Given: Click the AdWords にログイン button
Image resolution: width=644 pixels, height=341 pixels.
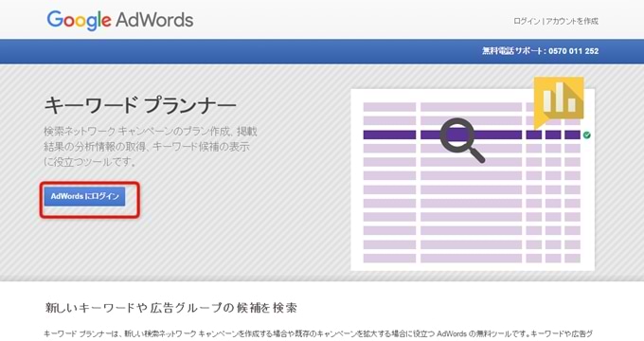Looking at the screenshot, I should (84, 196).
